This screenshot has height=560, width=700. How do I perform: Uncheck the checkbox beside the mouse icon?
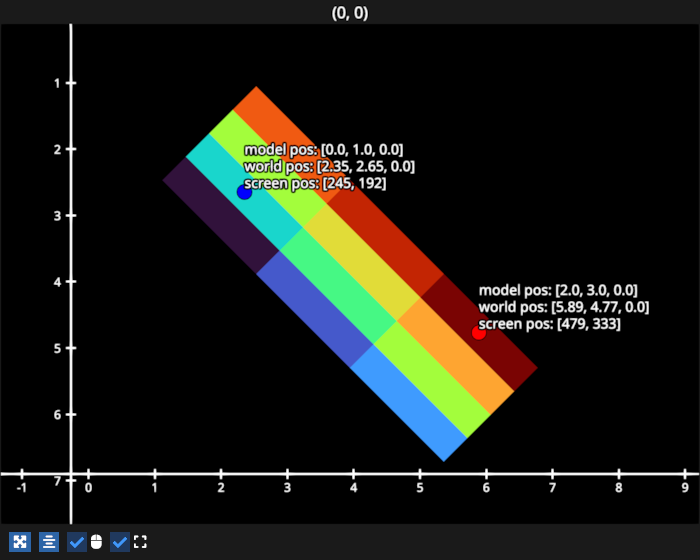(x=77, y=542)
